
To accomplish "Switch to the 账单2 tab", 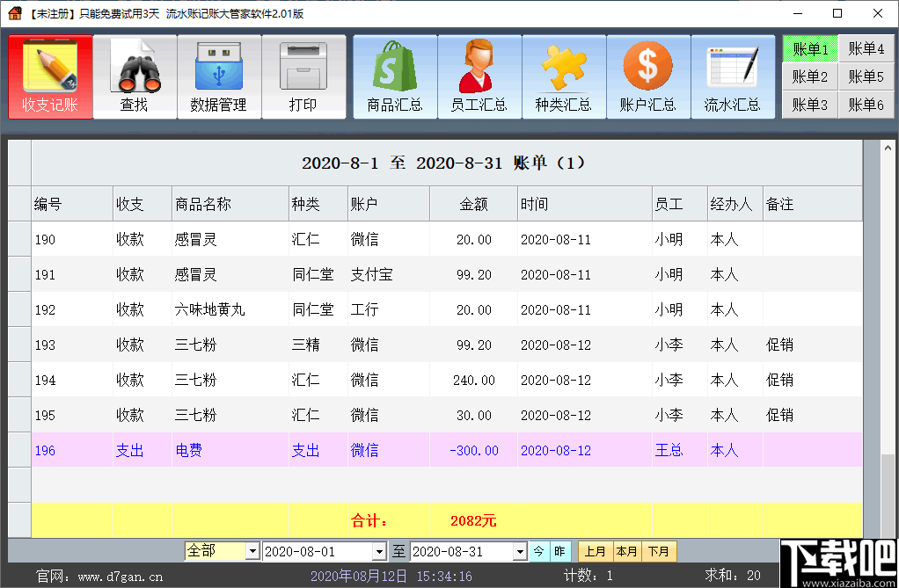I will click(x=808, y=76).
